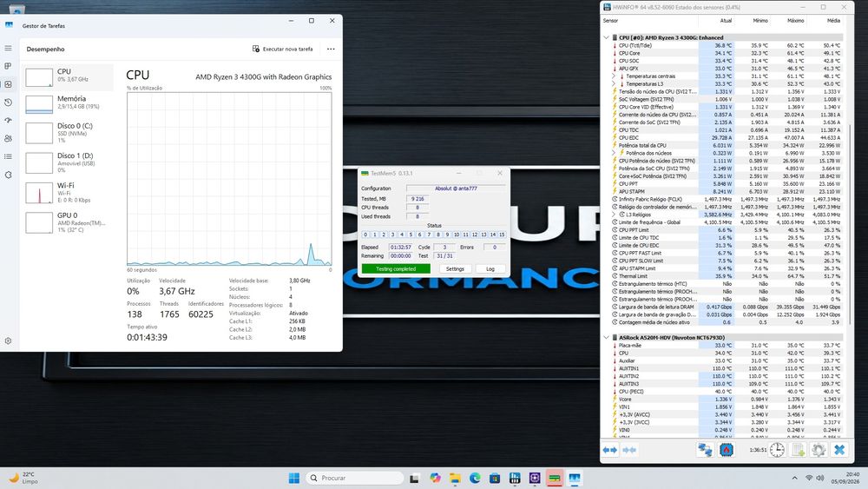Viewport: 868px width, 489px height.
Task: Click HWiNFO blue X close sensors icon
Action: coord(839,450)
